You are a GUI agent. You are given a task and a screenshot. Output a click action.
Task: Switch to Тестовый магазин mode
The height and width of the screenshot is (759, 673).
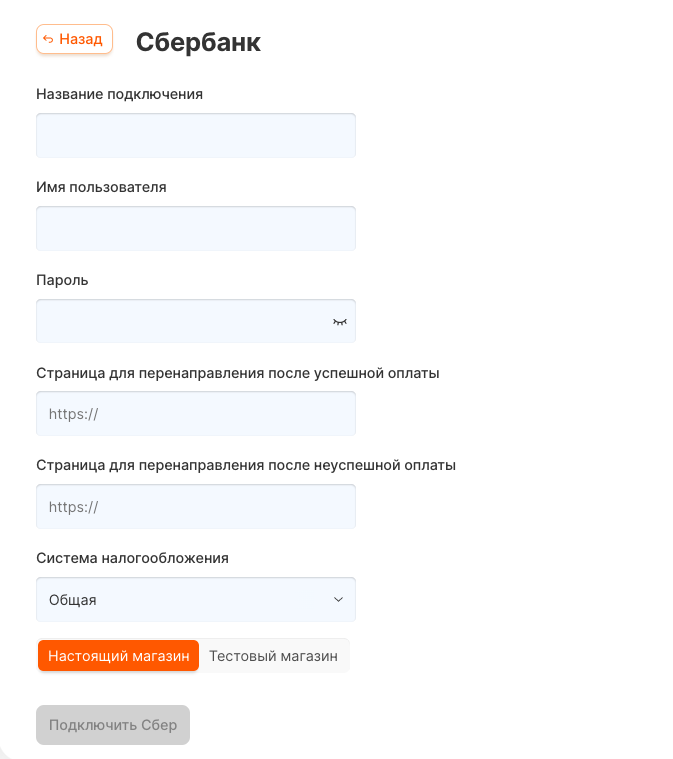click(273, 656)
